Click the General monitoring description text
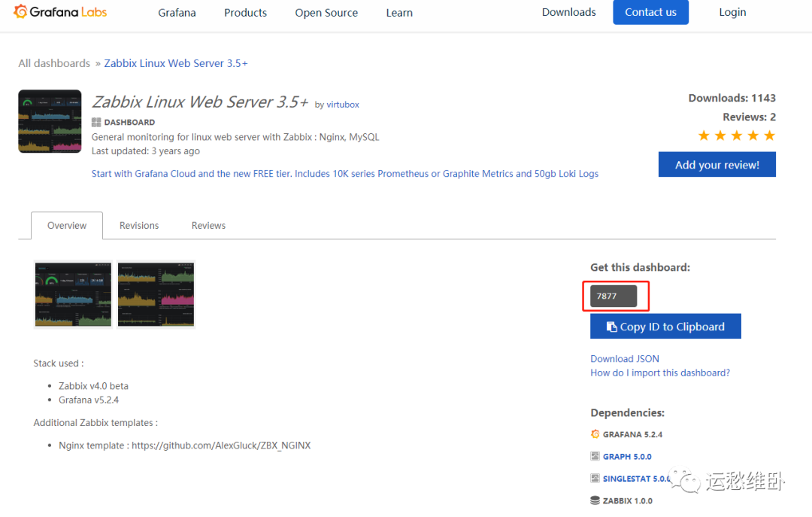Image resolution: width=812 pixels, height=517 pixels. [235, 137]
